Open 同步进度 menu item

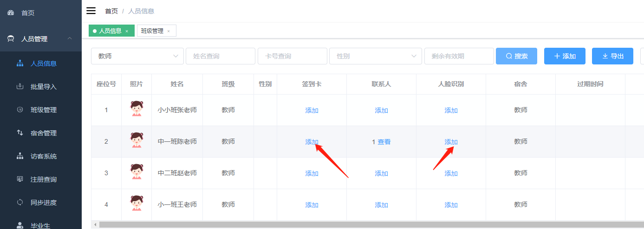pyautogui.click(x=41, y=203)
